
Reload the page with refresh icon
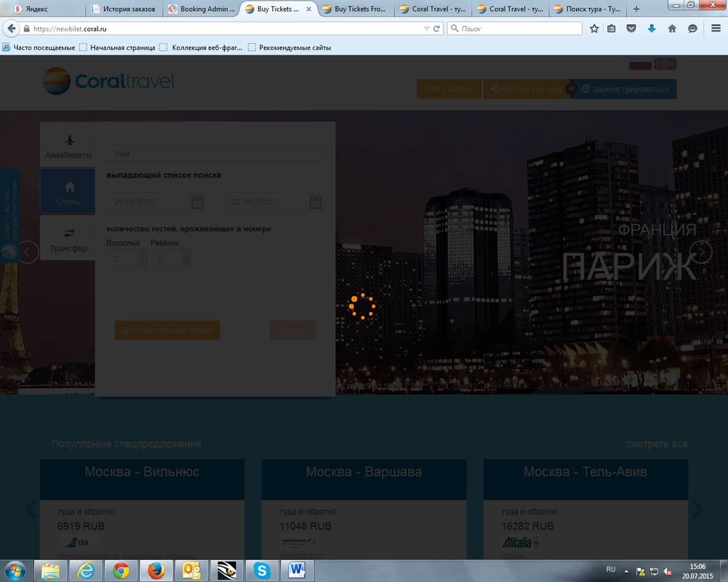(437, 28)
